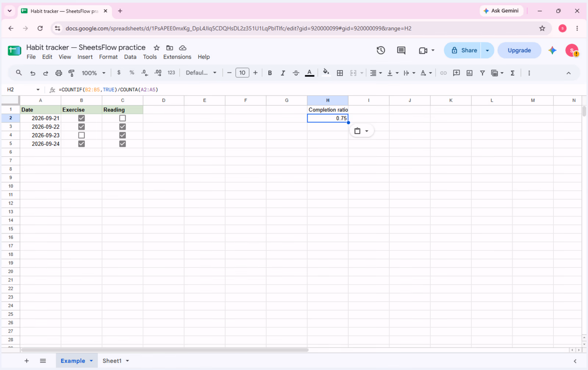Open the Example sheet tab menu arrow

pos(91,361)
